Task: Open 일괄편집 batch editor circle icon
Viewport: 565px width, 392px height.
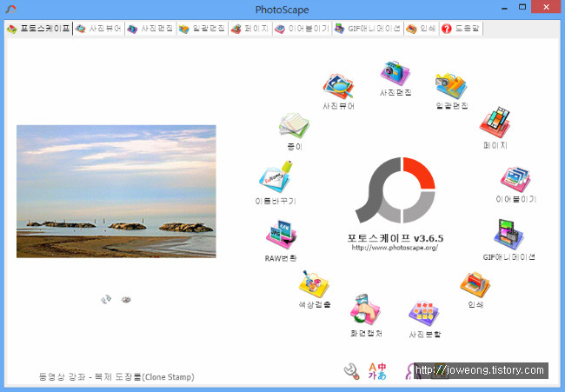Action: pyautogui.click(x=451, y=86)
